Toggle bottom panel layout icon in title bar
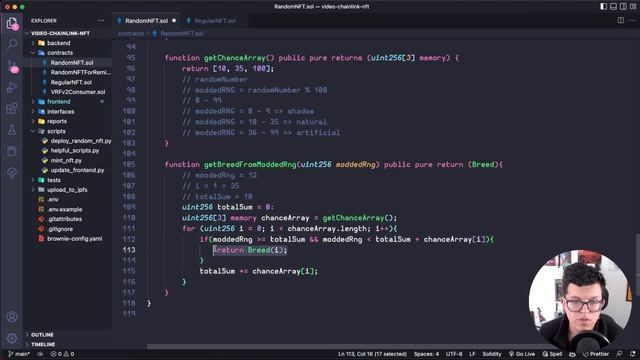This screenshot has width=640, height=360. click(613, 6)
